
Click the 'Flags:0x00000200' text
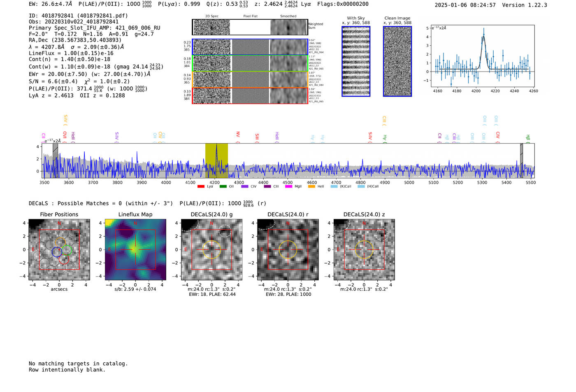(343, 4)
